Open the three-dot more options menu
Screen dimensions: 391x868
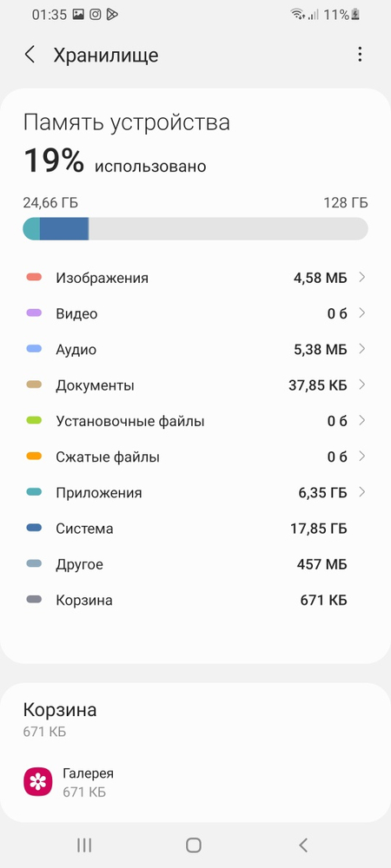pos(360,54)
